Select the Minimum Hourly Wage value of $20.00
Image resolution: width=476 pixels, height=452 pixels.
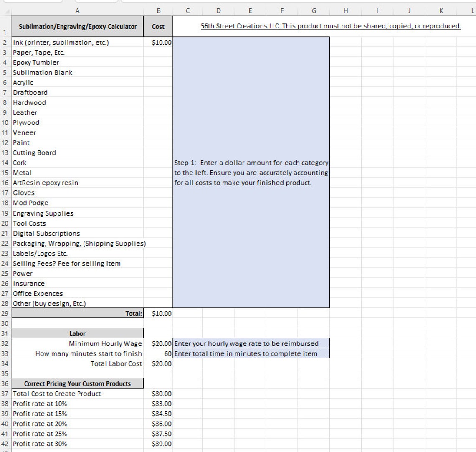coord(158,343)
